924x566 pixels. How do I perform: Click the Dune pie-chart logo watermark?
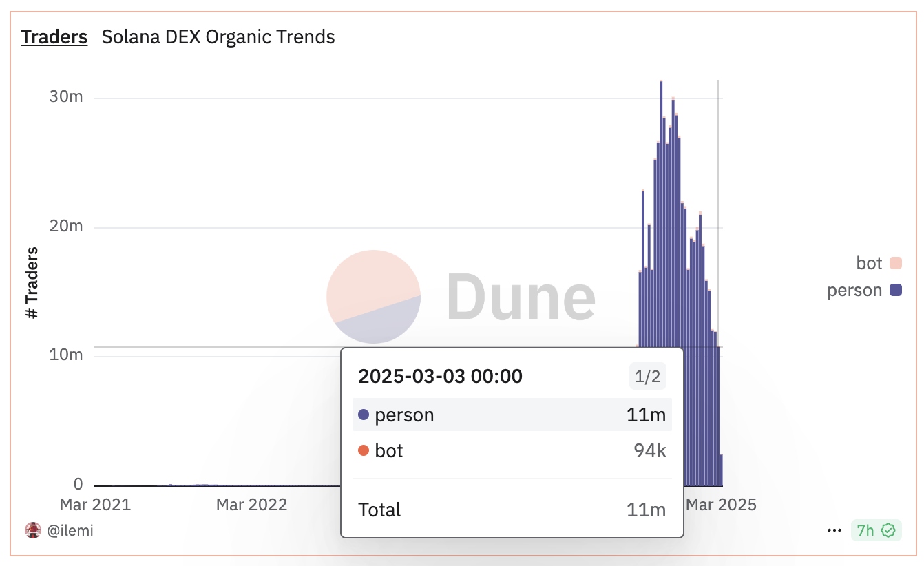click(373, 297)
